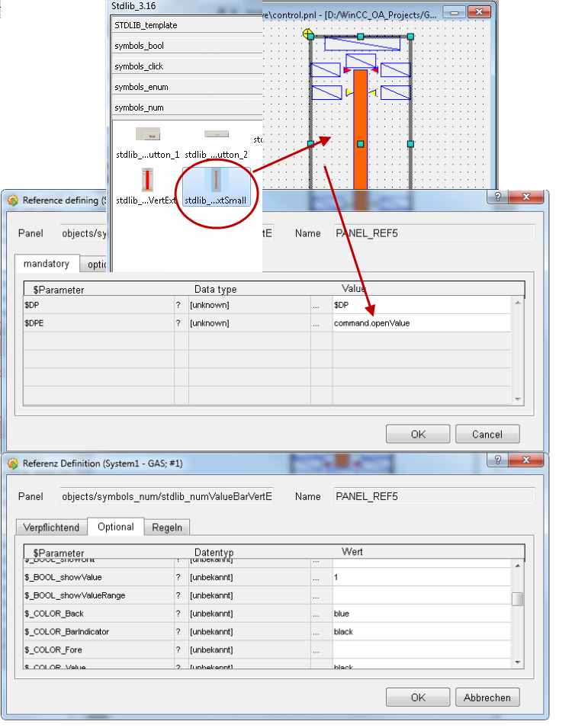Select the stdlib_...VertExt bar symbol
Viewport: 572px width, 728px height.
(x=147, y=180)
